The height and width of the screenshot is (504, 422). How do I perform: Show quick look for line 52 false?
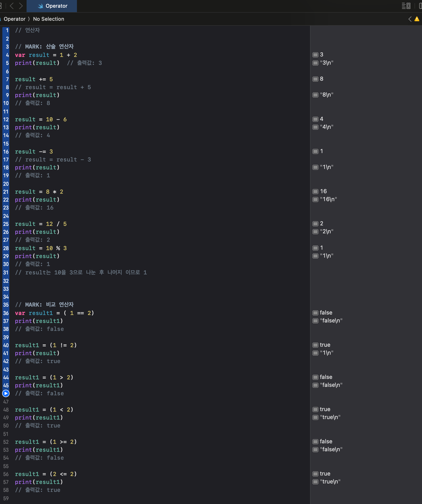coord(315,442)
